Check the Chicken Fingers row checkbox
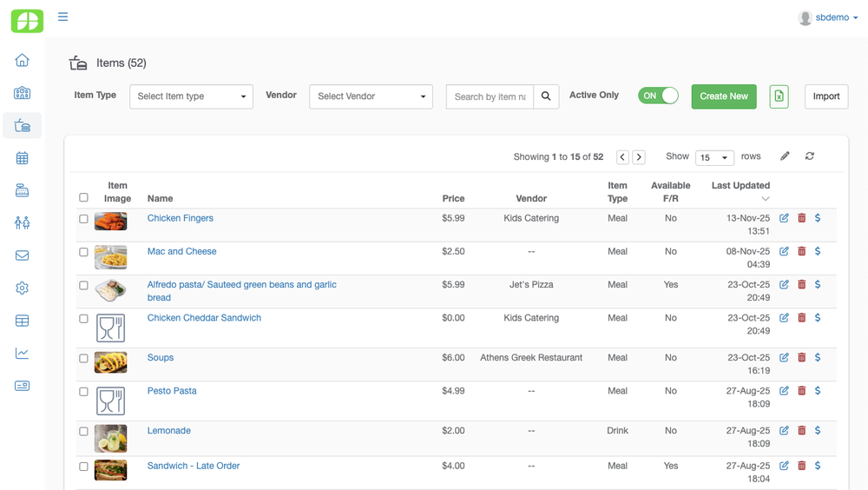 tap(83, 219)
